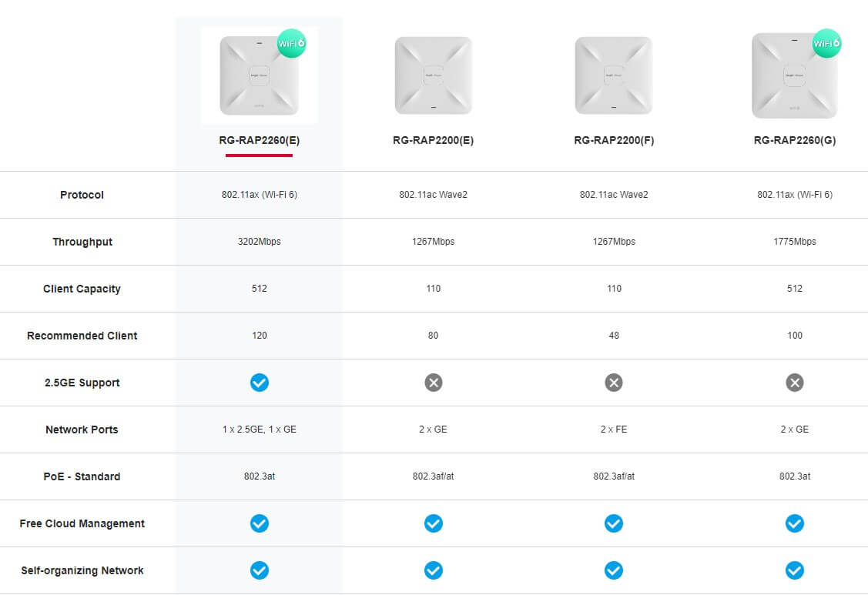This screenshot has width=868, height=595.
Task: Click WiFi 6 badge on RG-RAP2260(G)
Action: pyautogui.click(x=827, y=43)
